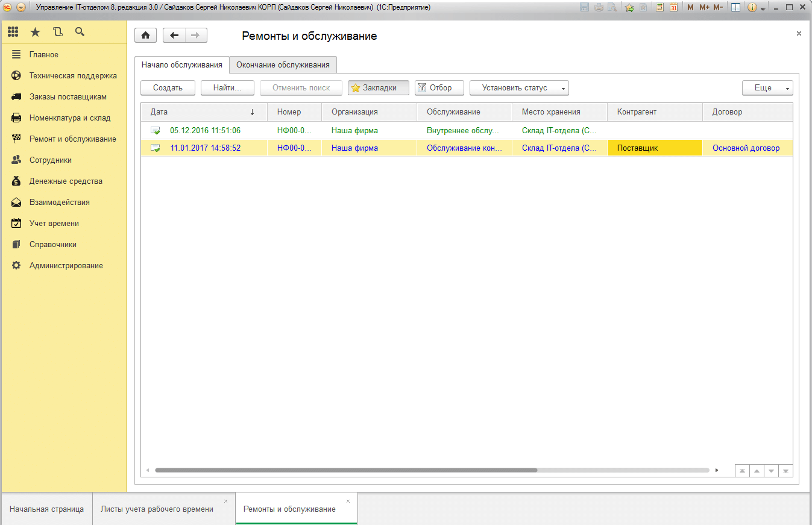
Task: Click the Найти... button
Action: click(x=227, y=88)
